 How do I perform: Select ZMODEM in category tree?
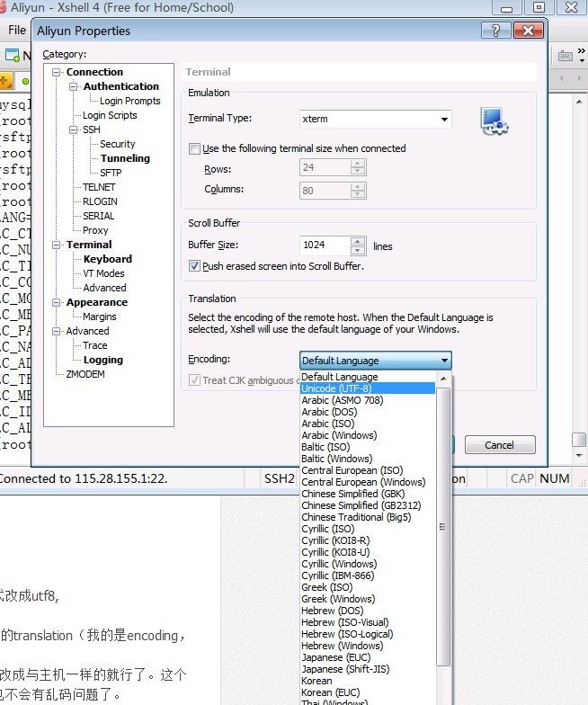tap(85, 374)
